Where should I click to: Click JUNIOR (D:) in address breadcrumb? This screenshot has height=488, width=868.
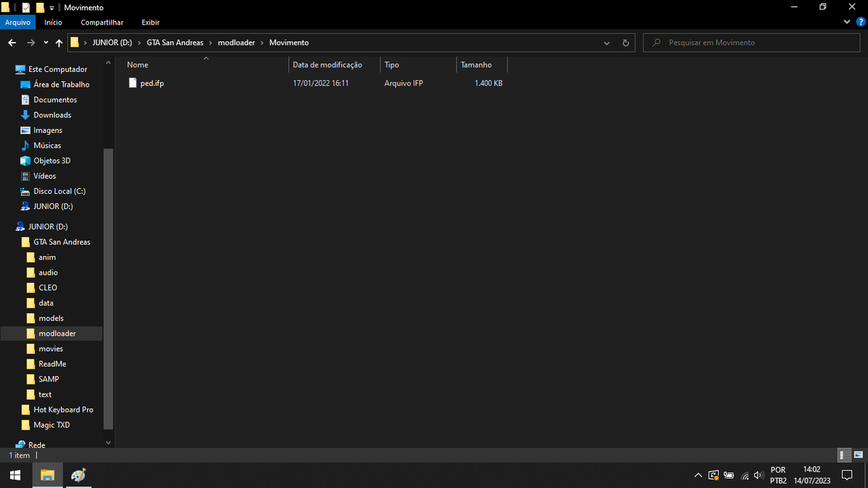[112, 43]
